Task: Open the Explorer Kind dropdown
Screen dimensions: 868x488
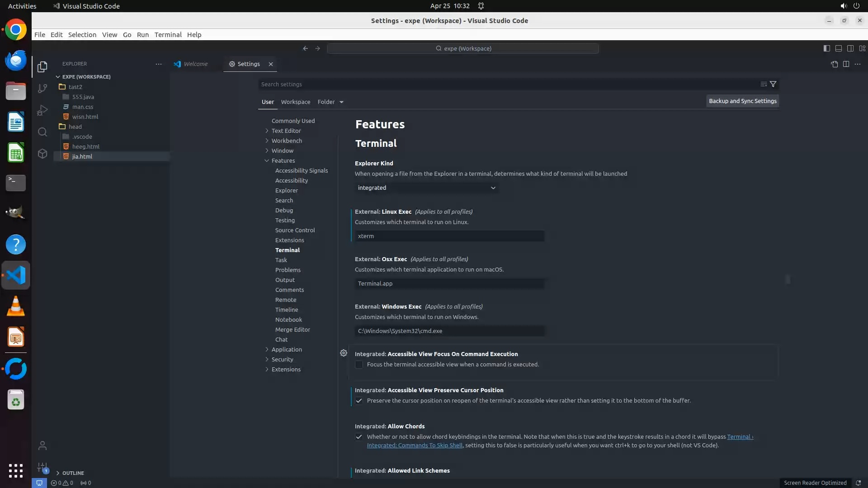Action: pyautogui.click(x=426, y=188)
